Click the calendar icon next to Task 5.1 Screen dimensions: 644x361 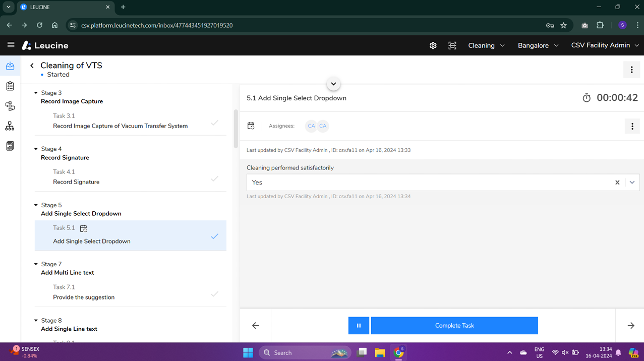click(x=83, y=228)
